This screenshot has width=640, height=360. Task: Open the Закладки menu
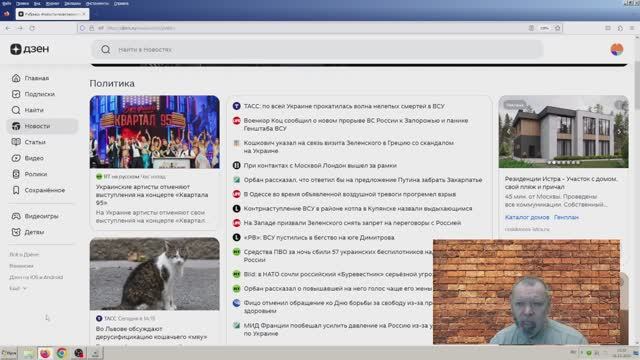pos(73,3)
